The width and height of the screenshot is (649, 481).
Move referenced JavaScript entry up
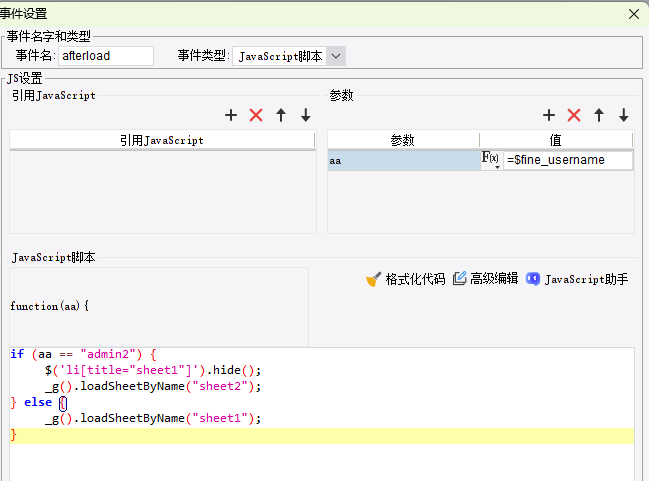click(281, 116)
